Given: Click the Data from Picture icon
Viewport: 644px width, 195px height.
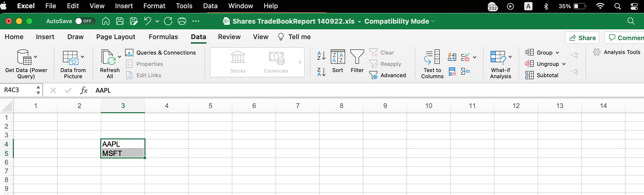Looking at the screenshot, I should coord(70,57).
